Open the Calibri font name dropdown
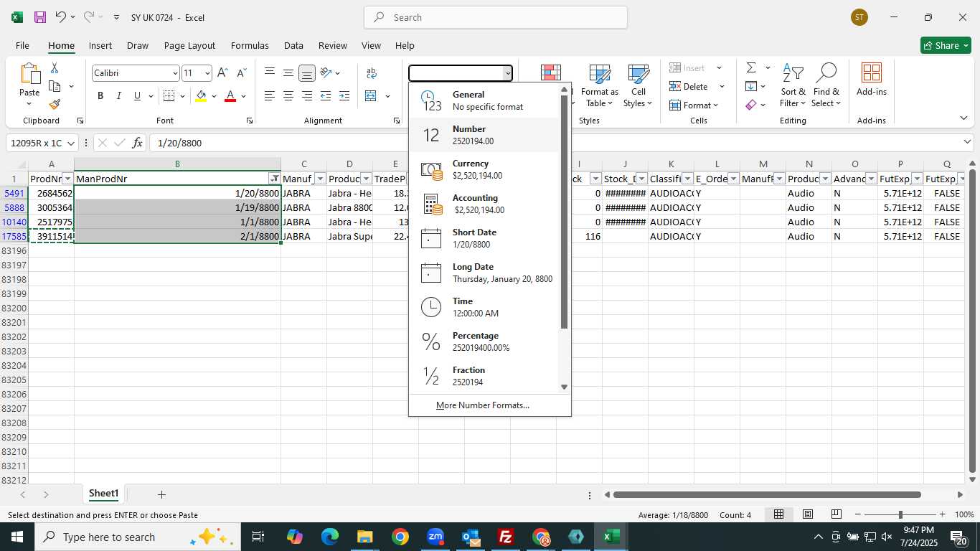Screen dimensions: 980x551 click(174, 73)
